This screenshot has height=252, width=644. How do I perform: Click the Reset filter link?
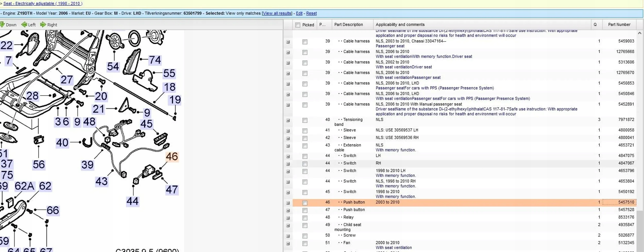click(311, 13)
